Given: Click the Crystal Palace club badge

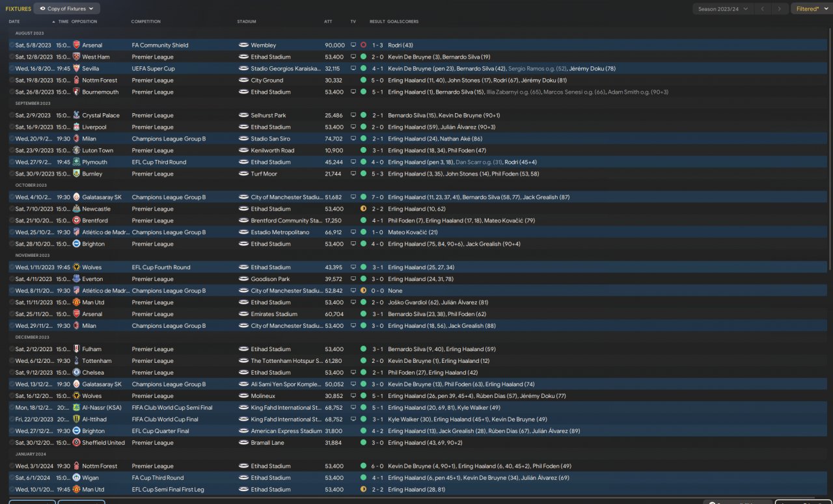Looking at the screenshot, I should point(76,116).
